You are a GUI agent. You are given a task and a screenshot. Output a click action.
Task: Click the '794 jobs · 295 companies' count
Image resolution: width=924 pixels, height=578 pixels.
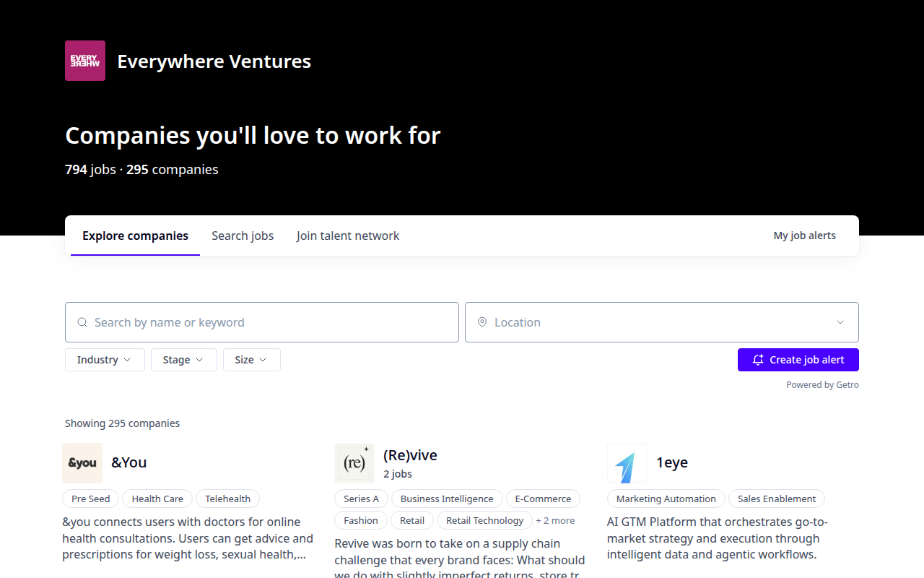(141, 170)
